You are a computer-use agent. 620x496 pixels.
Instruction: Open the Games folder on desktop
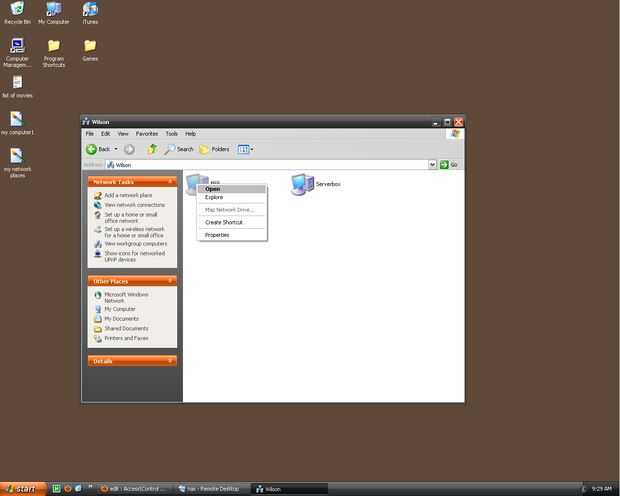[x=90, y=50]
